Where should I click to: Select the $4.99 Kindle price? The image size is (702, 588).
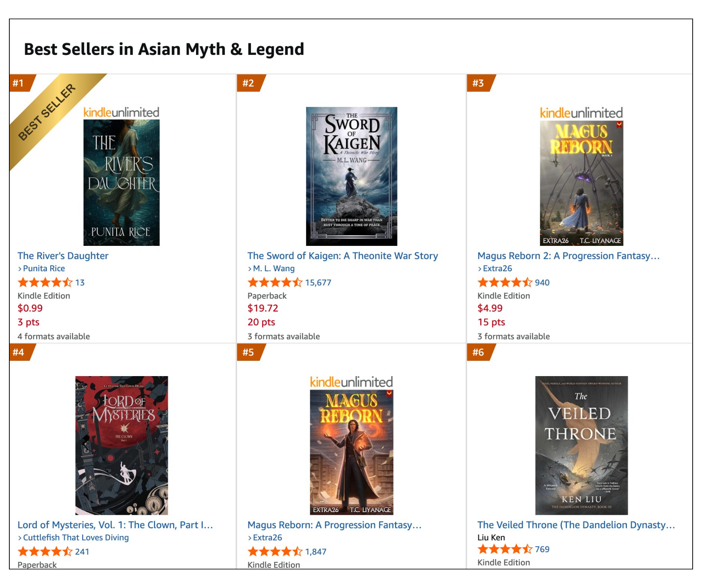coord(490,308)
